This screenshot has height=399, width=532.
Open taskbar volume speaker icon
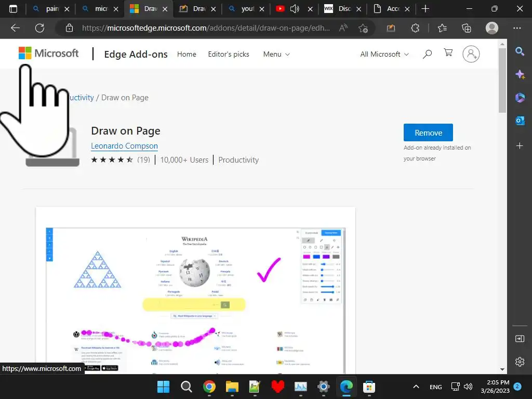pos(468,387)
